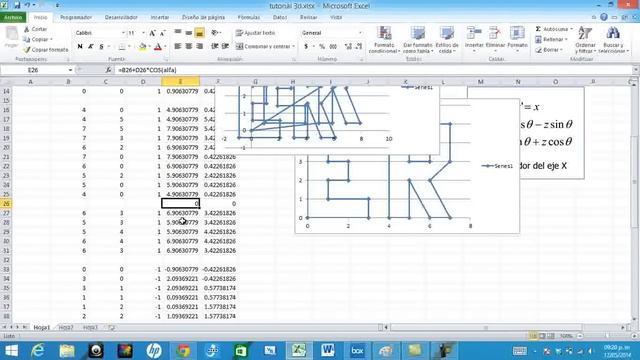Screen dimensions: 640x360
Task: Click the fill color paint bucket
Action: [142, 47]
